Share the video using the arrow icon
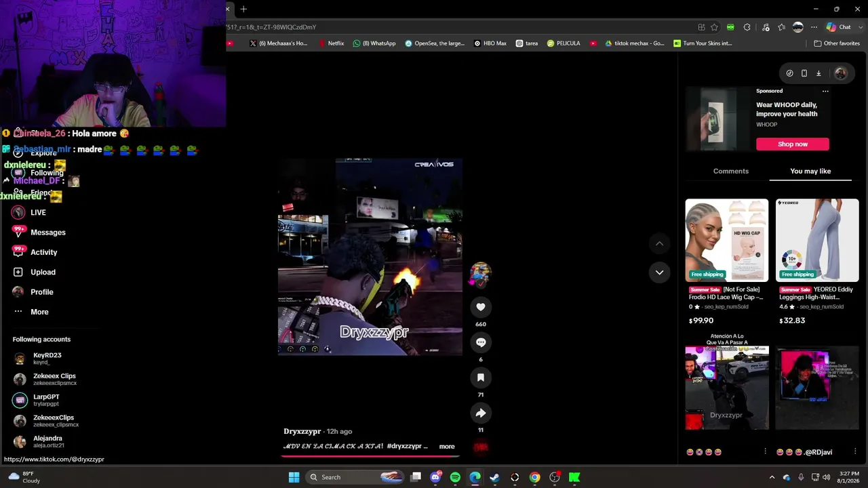This screenshot has height=488, width=868. click(x=481, y=413)
